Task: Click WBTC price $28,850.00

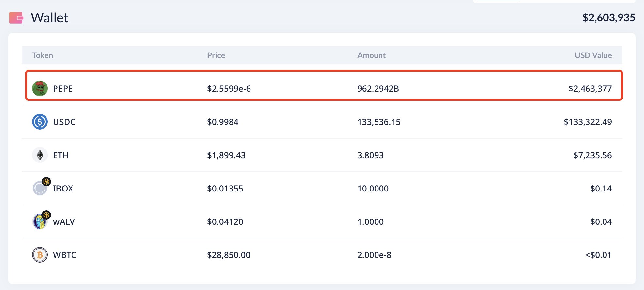Action: tap(229, 255)
